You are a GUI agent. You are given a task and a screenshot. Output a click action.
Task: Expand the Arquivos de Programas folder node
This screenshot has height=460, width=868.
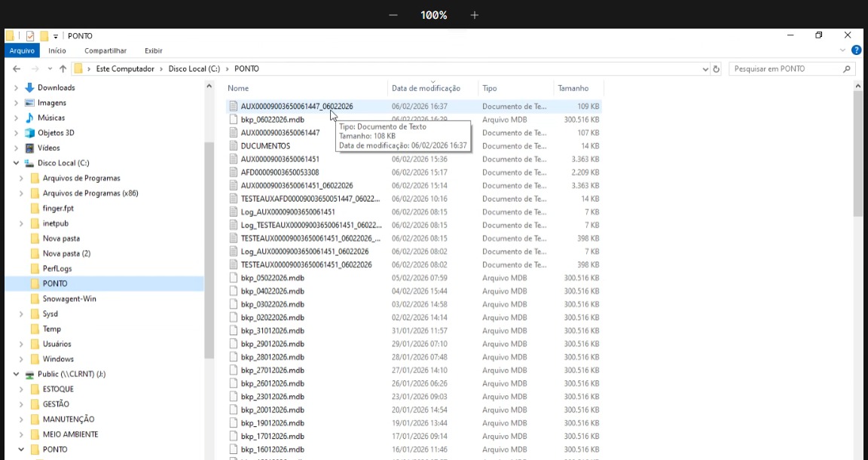[22, 178]
